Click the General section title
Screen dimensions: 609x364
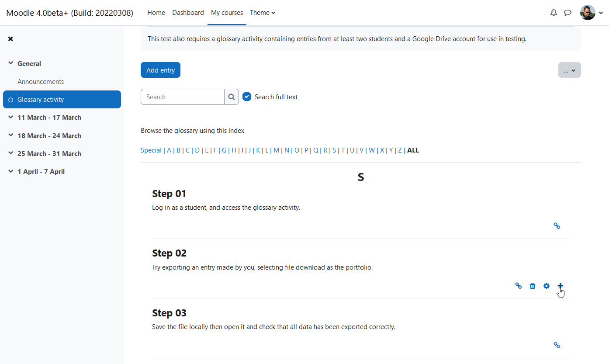tap(29, 63)
